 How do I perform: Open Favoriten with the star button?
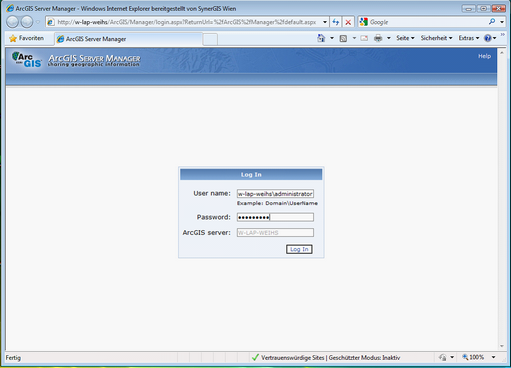(27, 38)
